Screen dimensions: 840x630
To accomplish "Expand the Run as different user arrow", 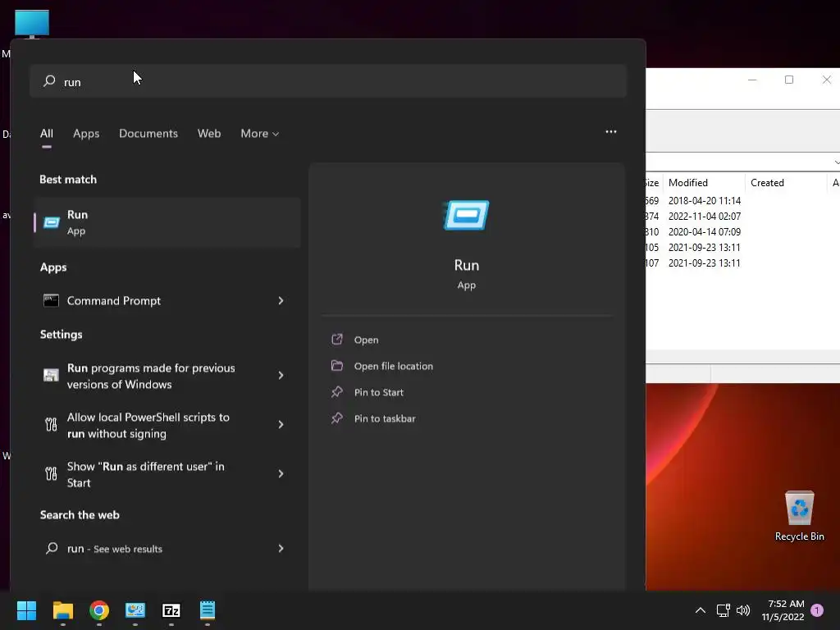I will 281,474.
